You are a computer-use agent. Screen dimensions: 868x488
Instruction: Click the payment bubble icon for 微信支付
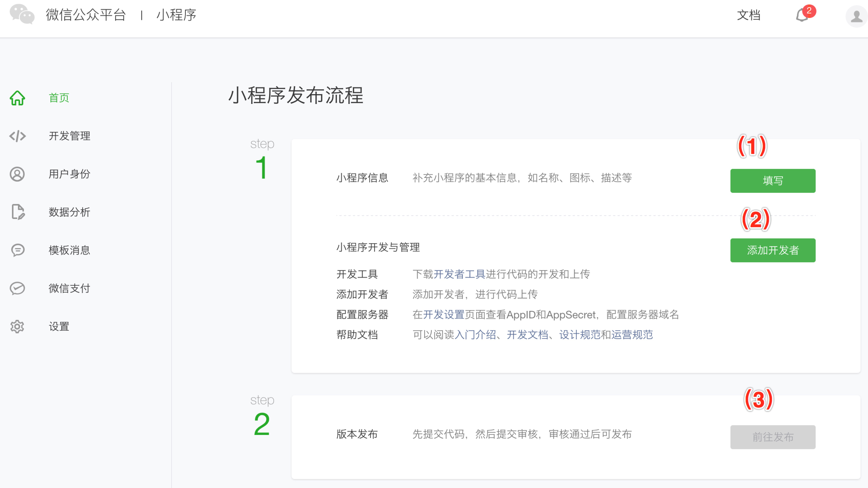click(x=17, y=288)
